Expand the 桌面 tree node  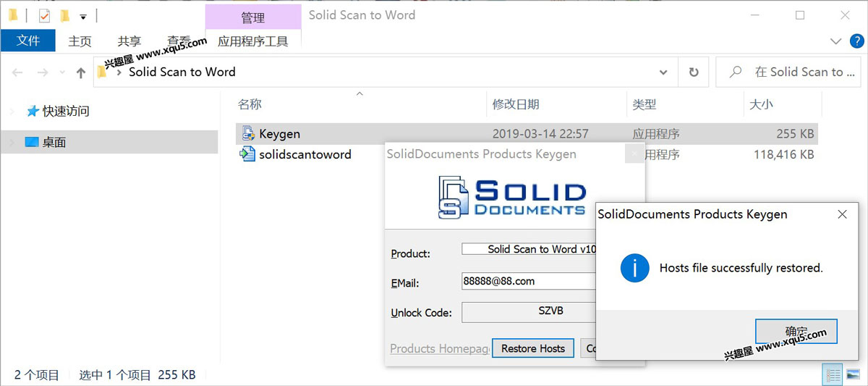[x=12, y=143]
